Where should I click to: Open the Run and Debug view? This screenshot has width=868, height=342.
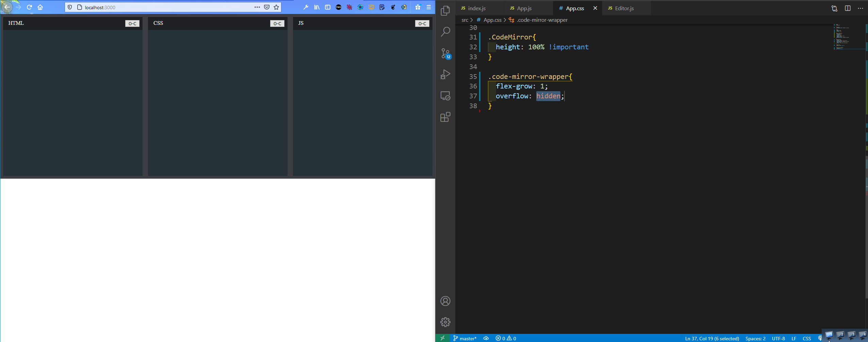pyautogui.click(x=445, y=74)
